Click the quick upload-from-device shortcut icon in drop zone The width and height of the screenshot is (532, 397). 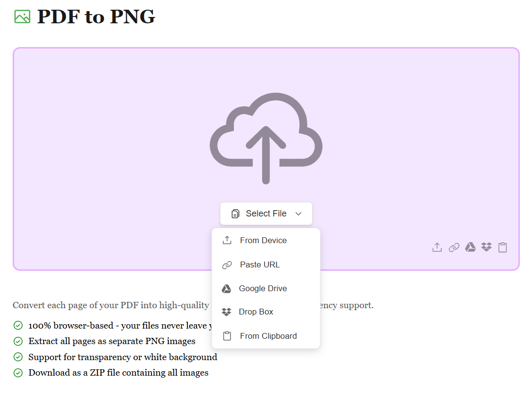tap(437, 248)
